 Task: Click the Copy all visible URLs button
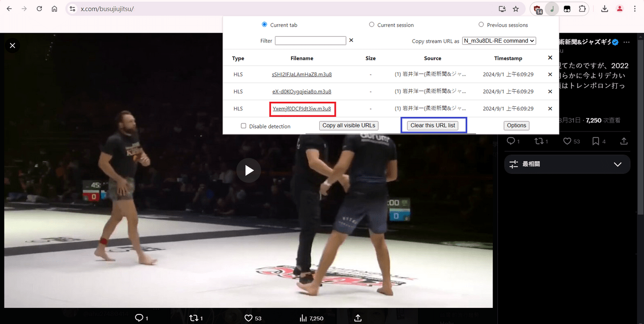click(349, 125)
